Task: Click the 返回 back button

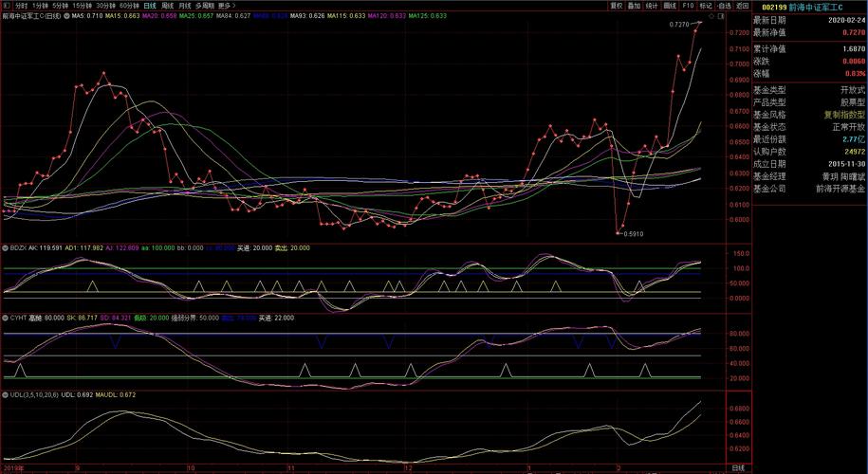Action: 743,5
